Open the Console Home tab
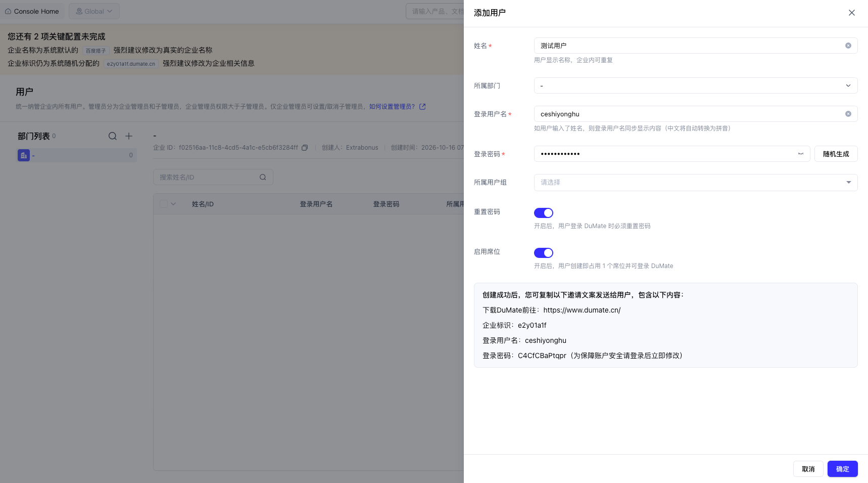The image size is (868, 483). point(32,11)
